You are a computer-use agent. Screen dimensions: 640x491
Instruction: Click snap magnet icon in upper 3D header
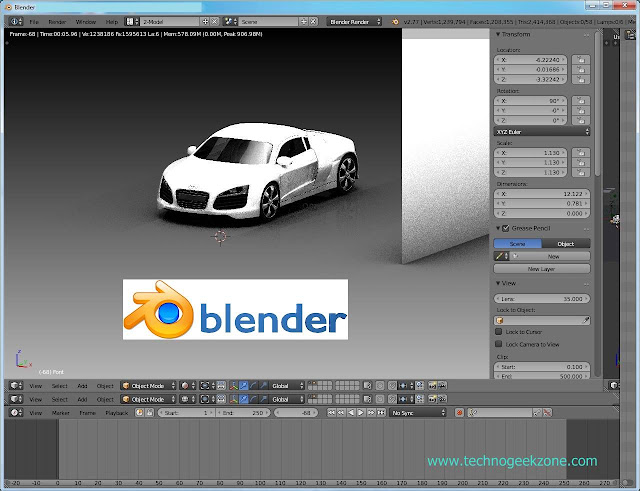point(392,385)
